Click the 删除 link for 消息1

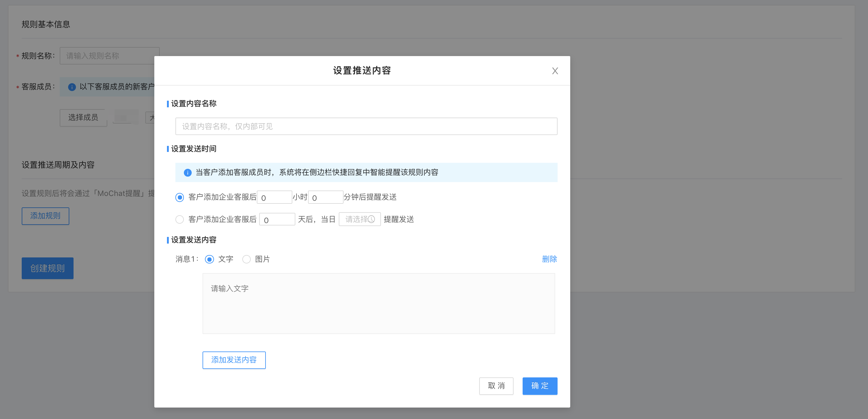pyautogui.click(x=549, y=259)
